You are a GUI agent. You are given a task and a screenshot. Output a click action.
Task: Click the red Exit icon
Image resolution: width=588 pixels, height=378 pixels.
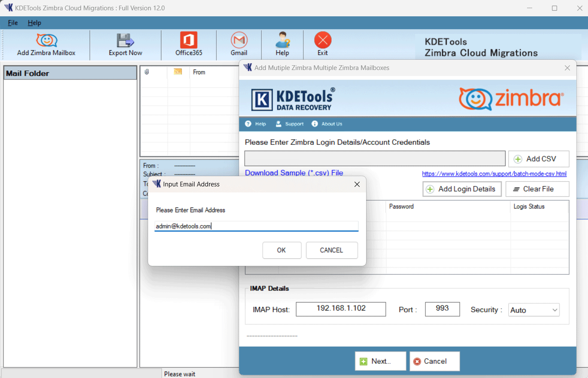(323, 40)
